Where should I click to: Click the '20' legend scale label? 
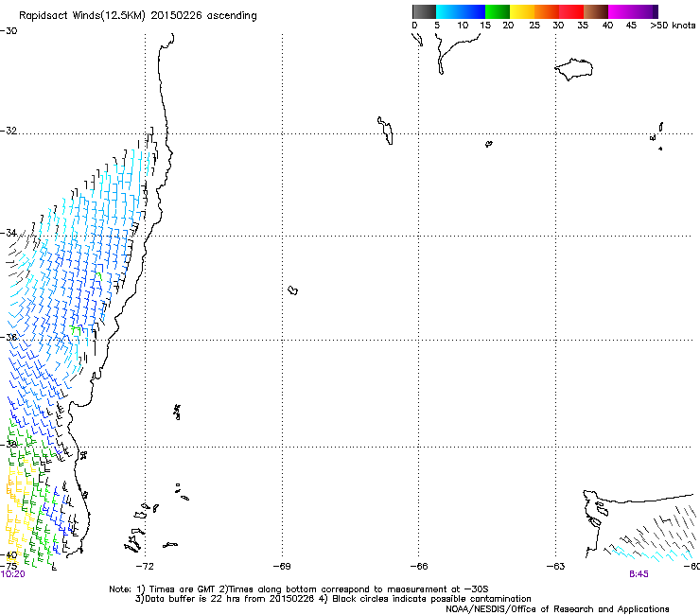(508, 26)
